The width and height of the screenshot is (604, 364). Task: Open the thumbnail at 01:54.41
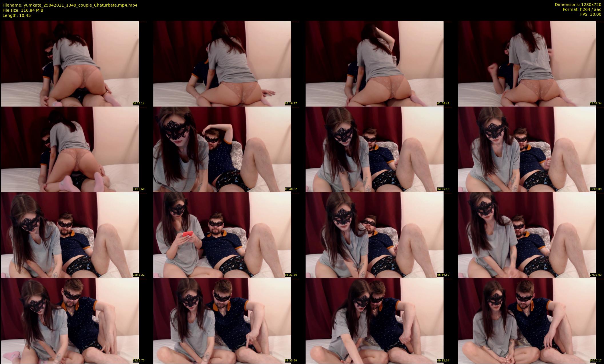(374, 63)
